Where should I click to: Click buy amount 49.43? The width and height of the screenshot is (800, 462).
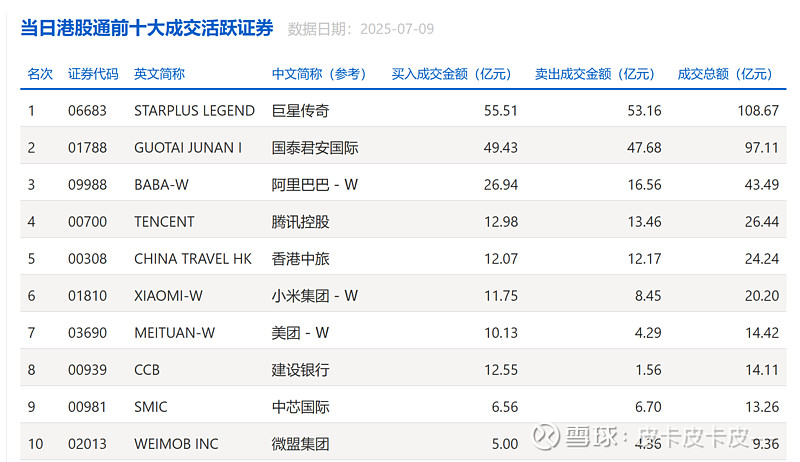pos(501,148)
